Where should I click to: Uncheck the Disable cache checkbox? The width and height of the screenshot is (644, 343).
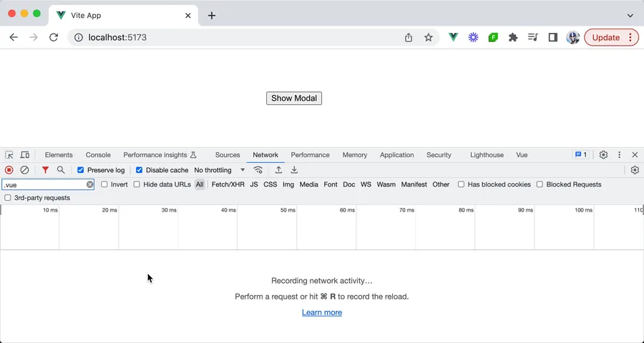pos(140,170)
